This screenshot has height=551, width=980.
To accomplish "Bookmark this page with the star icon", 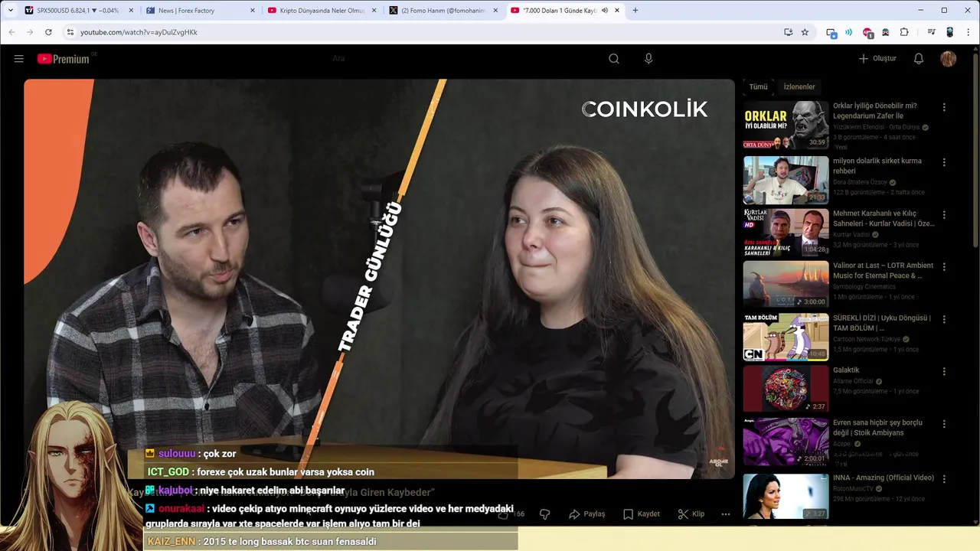I will tap(805, 32).
